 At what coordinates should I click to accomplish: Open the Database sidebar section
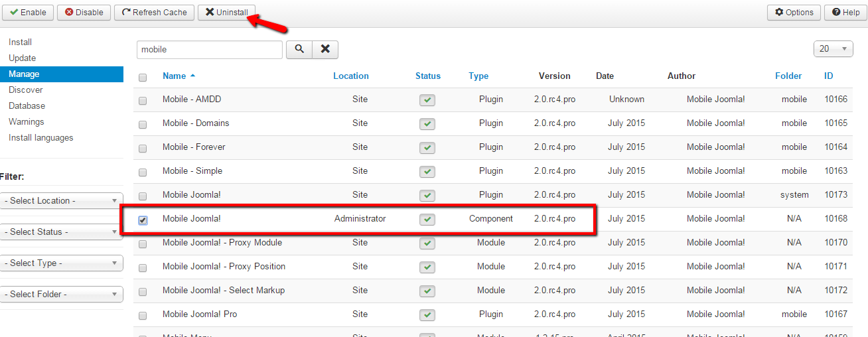coord(27,105)
